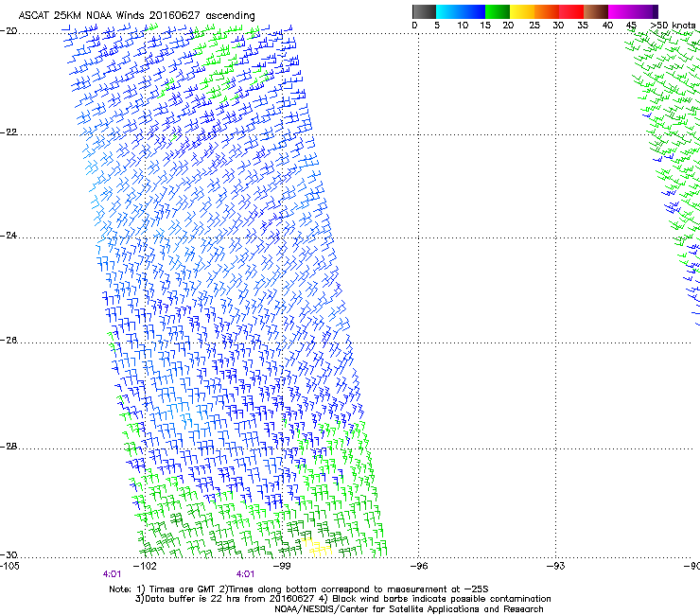Click the red 30–35 knots legend segment

pos(571,11)
